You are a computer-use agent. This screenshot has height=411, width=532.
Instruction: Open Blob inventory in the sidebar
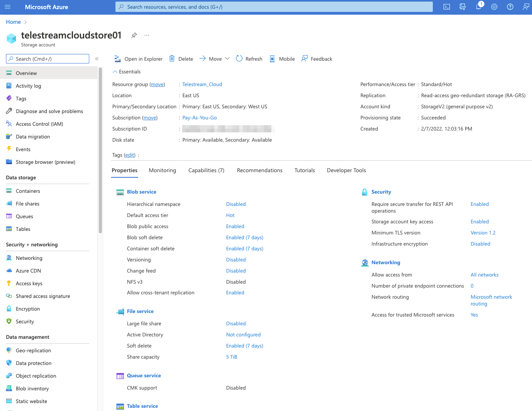48,388
